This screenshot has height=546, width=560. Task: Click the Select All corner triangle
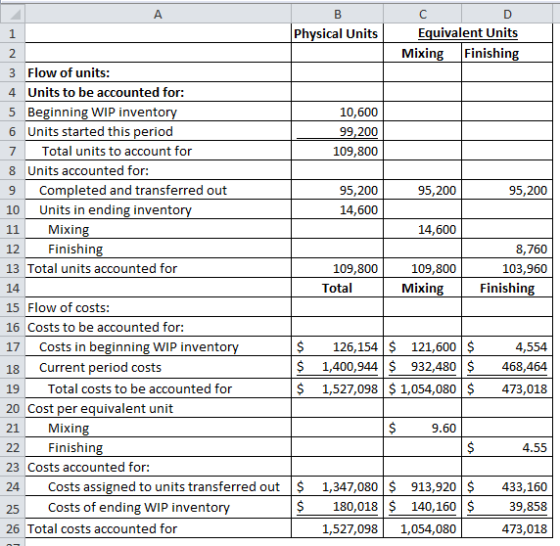click(12, 14)
